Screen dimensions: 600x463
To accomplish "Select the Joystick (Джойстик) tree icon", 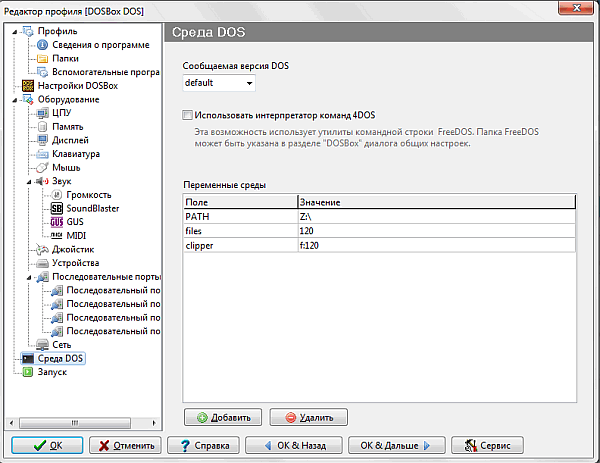I will 43,249.
